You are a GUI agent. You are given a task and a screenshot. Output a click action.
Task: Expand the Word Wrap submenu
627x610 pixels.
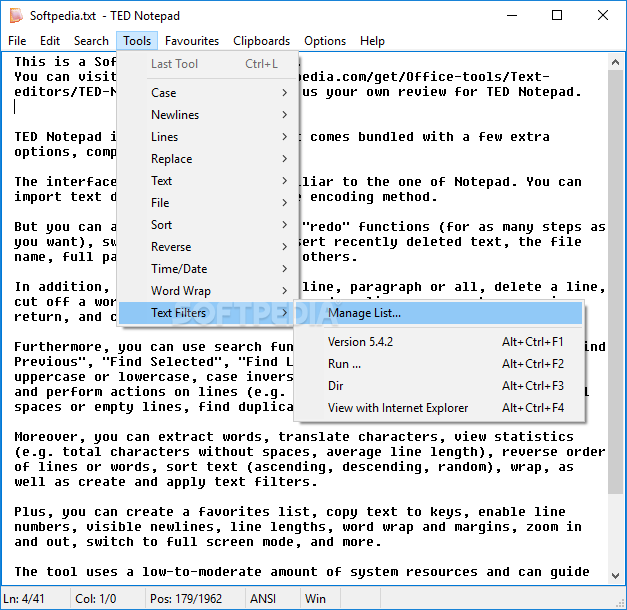point(208,291)
